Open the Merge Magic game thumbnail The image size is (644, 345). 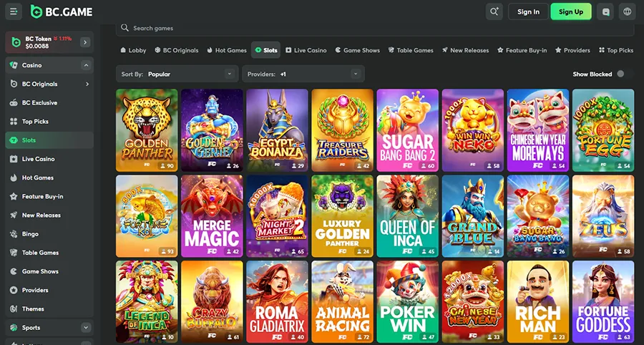click(x=212, y=216)
